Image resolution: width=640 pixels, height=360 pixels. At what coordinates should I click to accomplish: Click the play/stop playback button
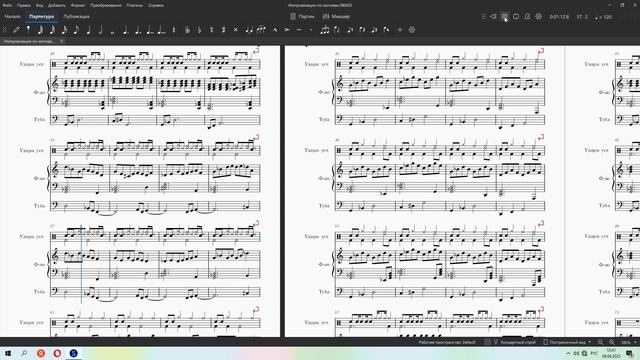point(504,16)
